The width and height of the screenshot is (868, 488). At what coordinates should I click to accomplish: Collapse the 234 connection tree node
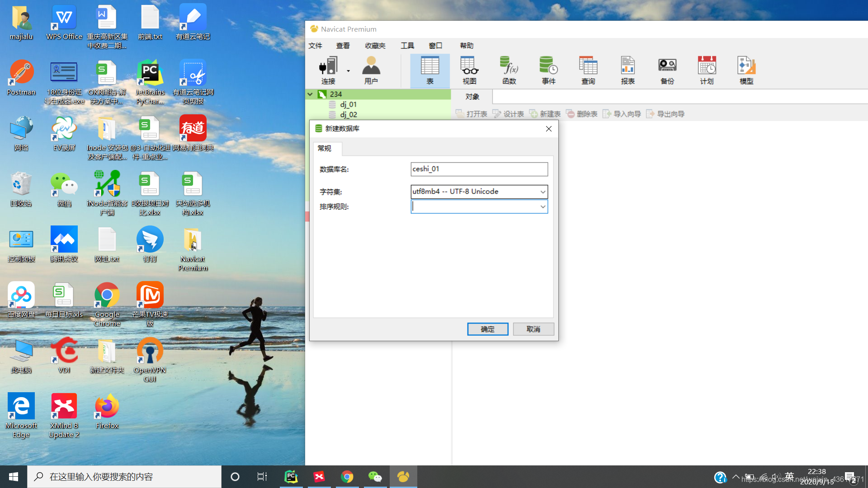pyautogui.click(x=310, y=94)
